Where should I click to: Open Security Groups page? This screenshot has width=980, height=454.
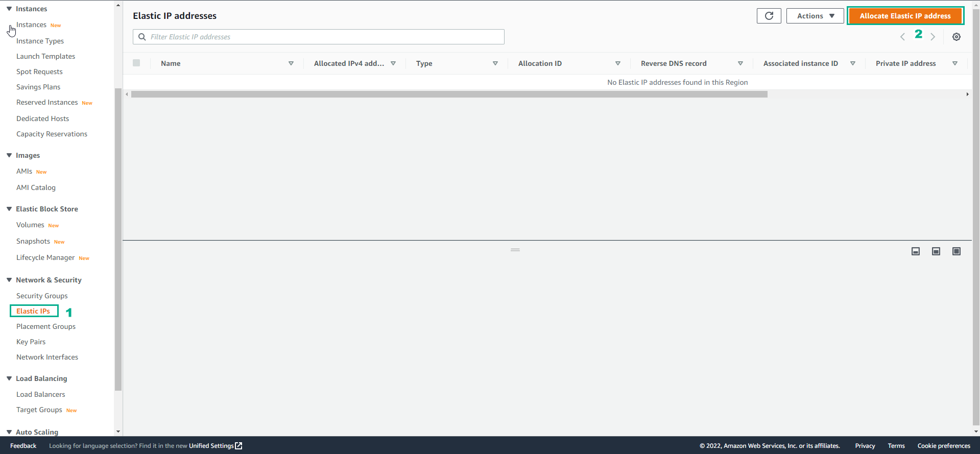42,296
